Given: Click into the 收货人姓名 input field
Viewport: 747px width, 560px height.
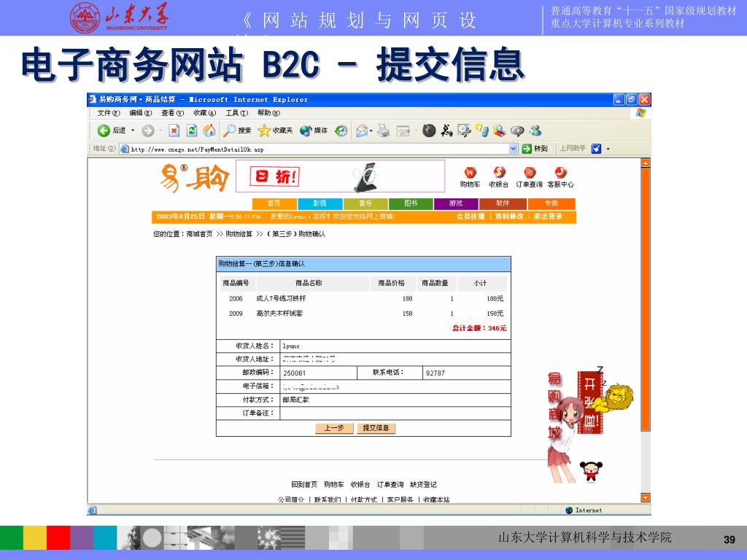Looking at the screenshot, I should (x=395, y=346).
